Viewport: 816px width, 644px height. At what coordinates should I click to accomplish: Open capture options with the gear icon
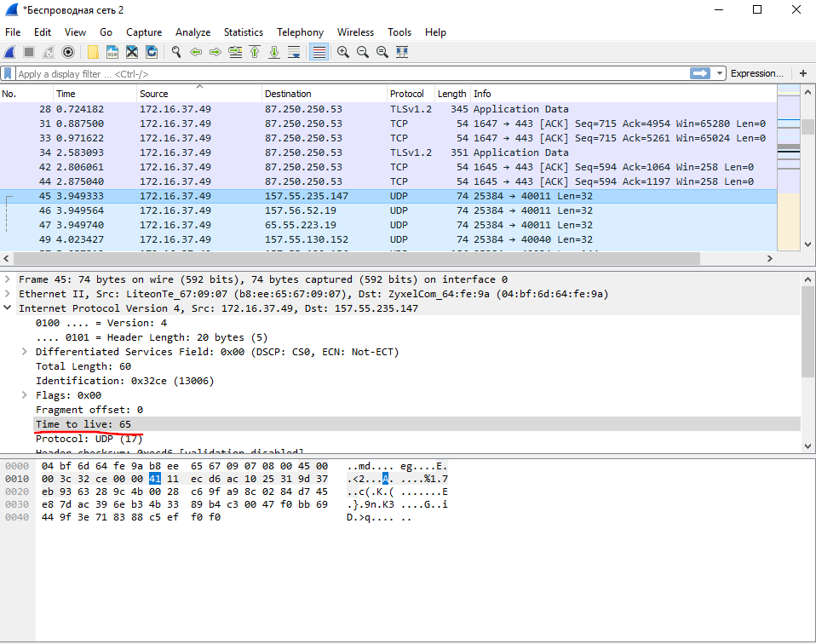68,52
